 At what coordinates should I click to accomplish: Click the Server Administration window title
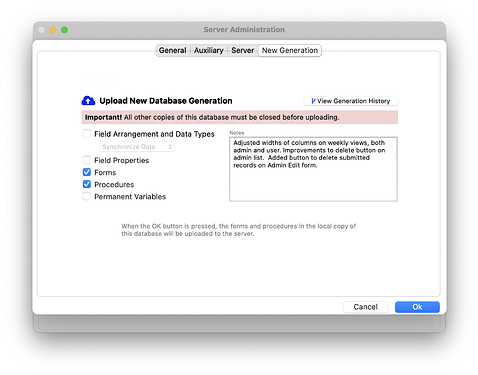244,30
